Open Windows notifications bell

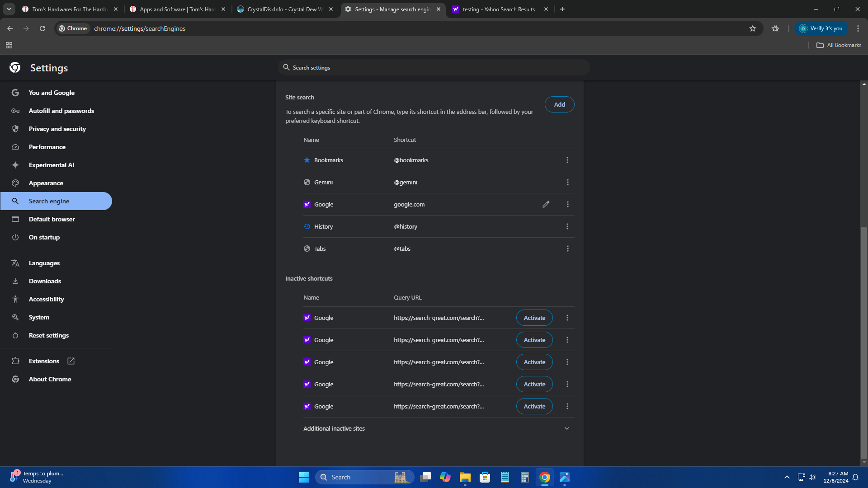(x=855, y=477)
